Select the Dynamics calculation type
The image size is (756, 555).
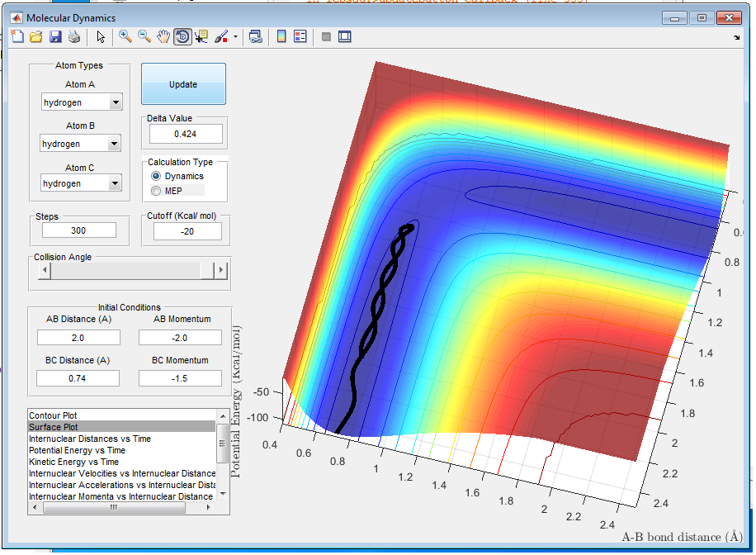(x=156, y=177)
